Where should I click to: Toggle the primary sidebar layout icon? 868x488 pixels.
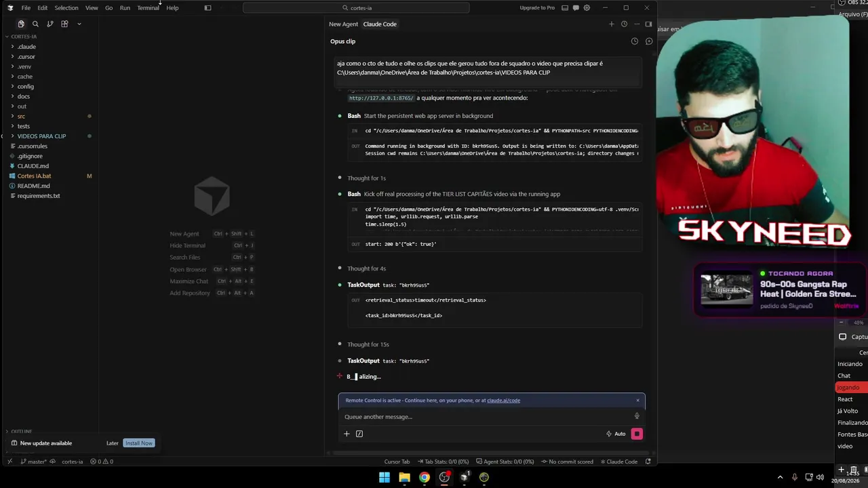[208, 8]
